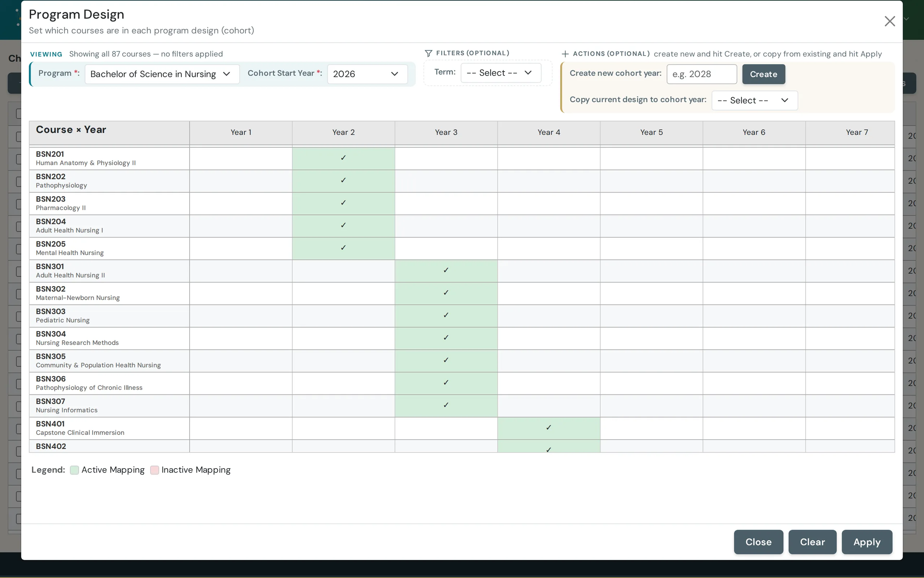Toggle the BSN401 Year 4 checkmark cell
The image size is (924, 578).
[549, 428]
